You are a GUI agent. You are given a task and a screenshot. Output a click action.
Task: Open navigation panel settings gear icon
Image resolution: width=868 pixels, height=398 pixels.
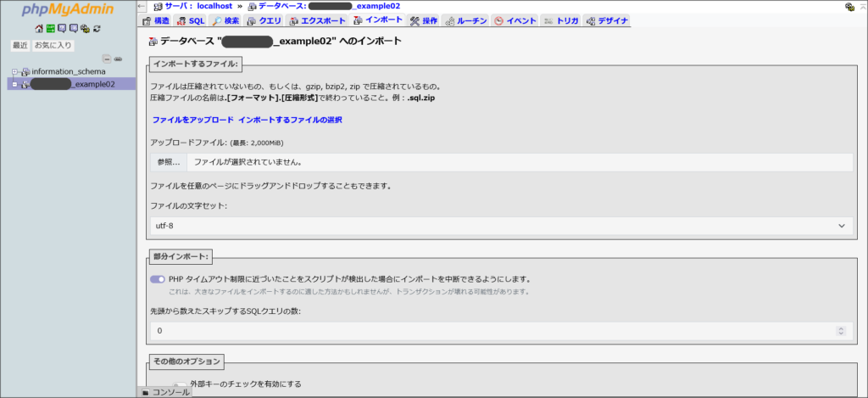[x=85, y=28]
